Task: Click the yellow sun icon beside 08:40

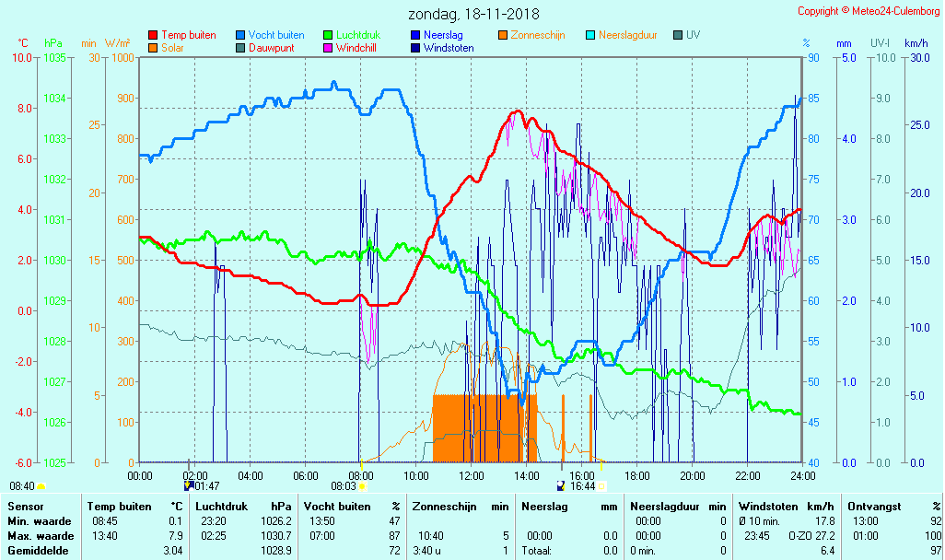Action: coord(41,485)
